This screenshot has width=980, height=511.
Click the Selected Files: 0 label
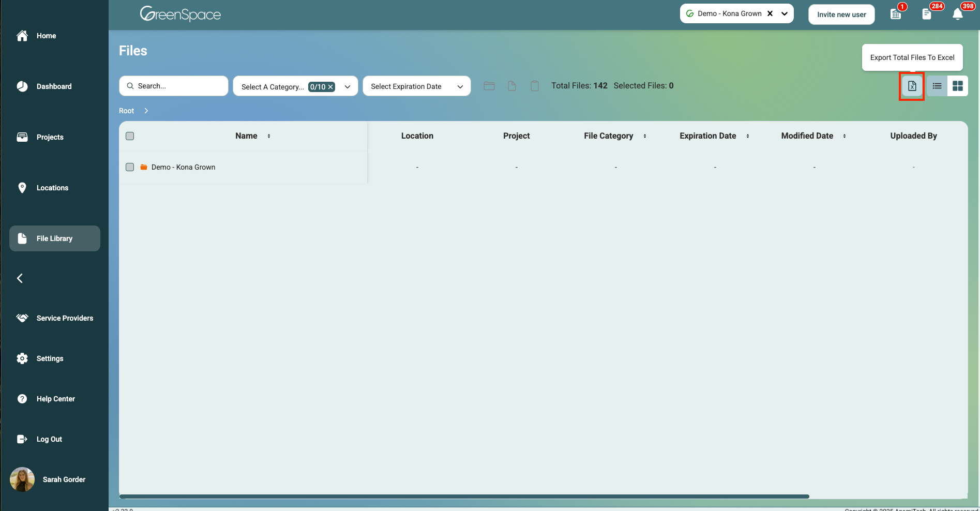[x=644, y=86]
